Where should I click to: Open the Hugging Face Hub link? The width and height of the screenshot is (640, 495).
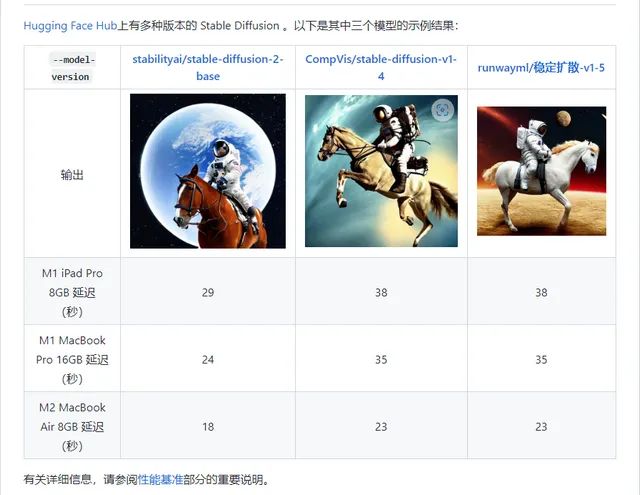(70, 26)
